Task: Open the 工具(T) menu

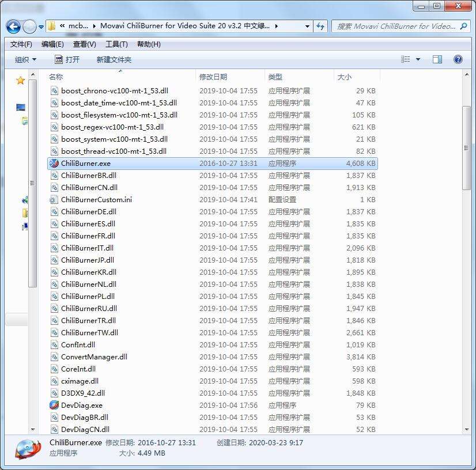Action: [116, 44]
